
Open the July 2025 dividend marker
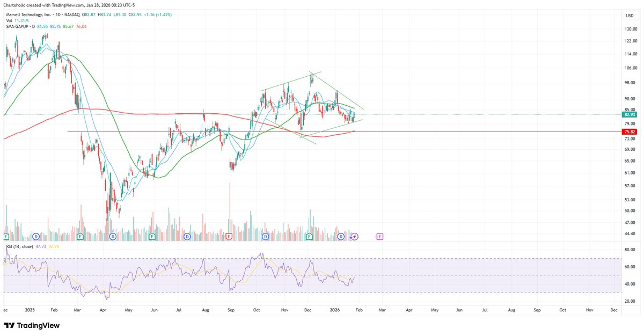point(188,236)
